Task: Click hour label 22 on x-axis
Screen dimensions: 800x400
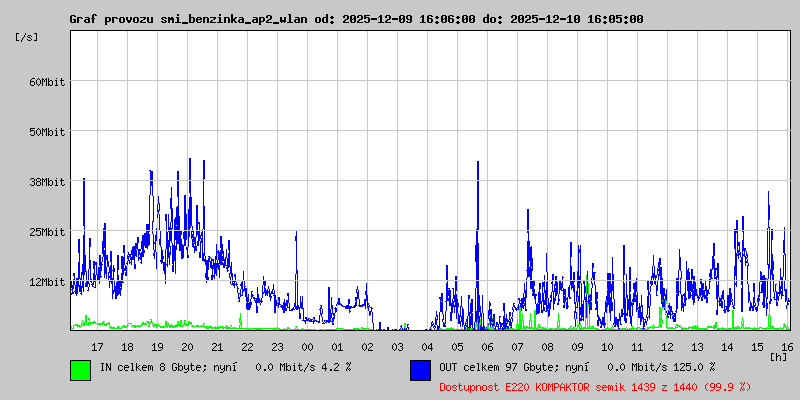Action: pos(247,347)
